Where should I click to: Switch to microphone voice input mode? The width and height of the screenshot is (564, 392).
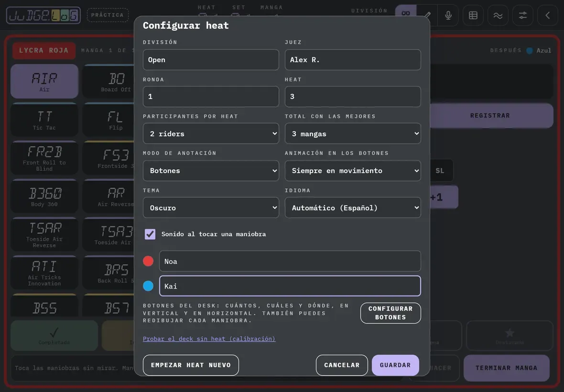click(448, 15)
